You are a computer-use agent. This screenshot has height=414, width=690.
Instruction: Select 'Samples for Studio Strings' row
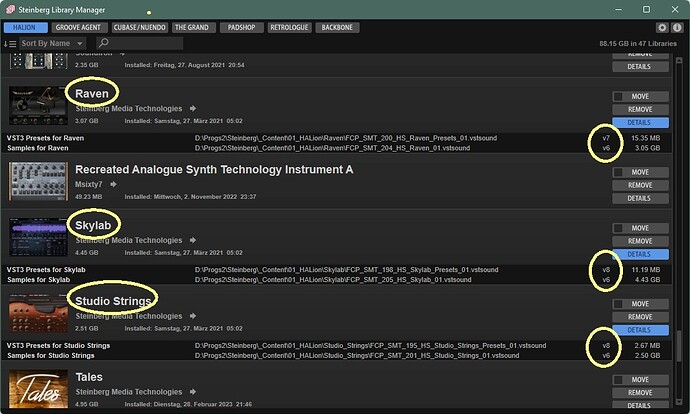(x=337, y=355)
